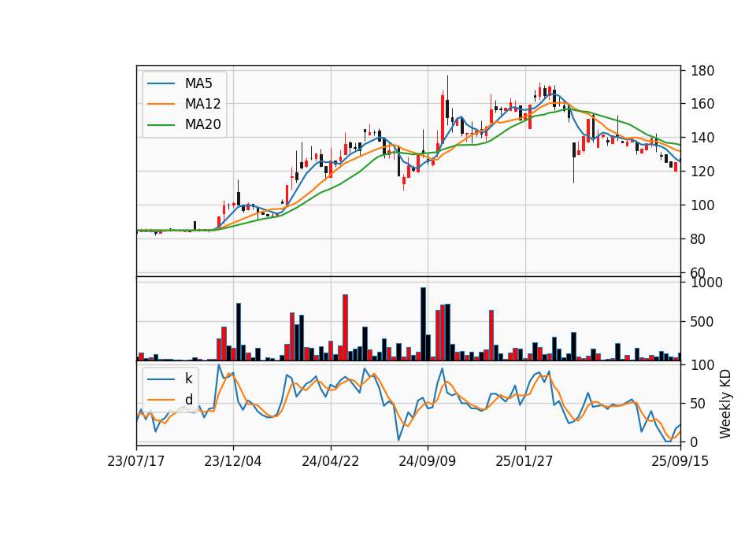Screen dimensions: 756x543
Task: Click the 25/01/27 date label
Action: (524, 461)
